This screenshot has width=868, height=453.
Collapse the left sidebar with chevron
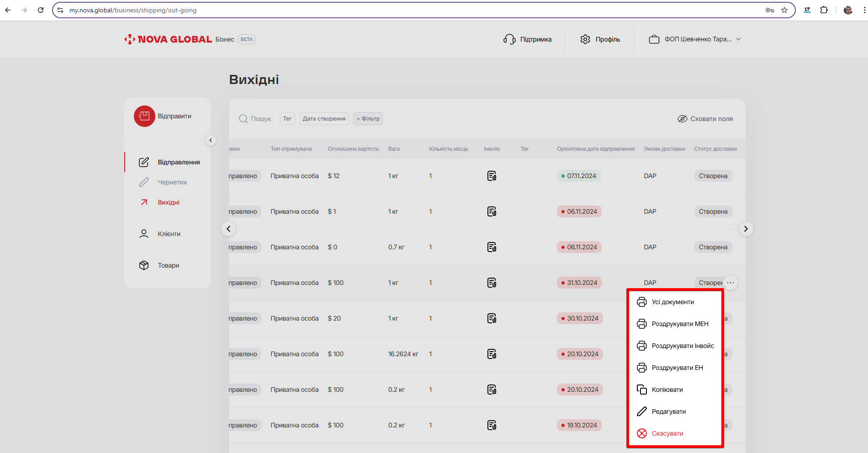211,140
